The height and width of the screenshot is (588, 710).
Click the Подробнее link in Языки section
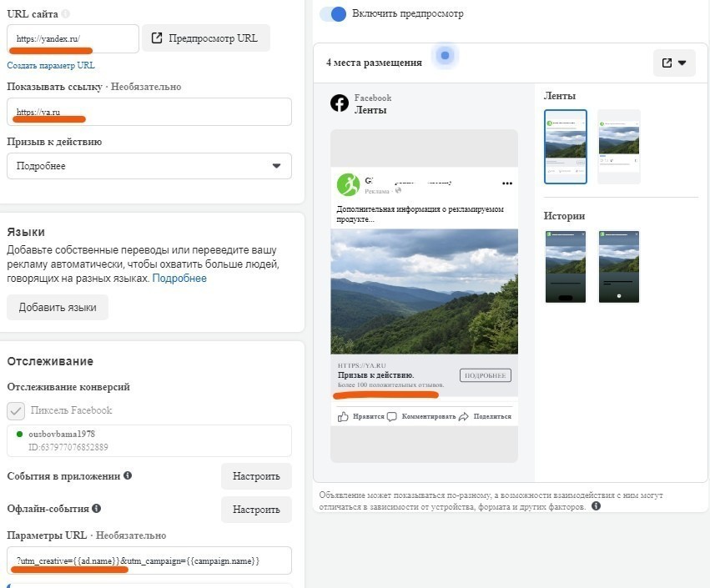click(x=179, y=279)
